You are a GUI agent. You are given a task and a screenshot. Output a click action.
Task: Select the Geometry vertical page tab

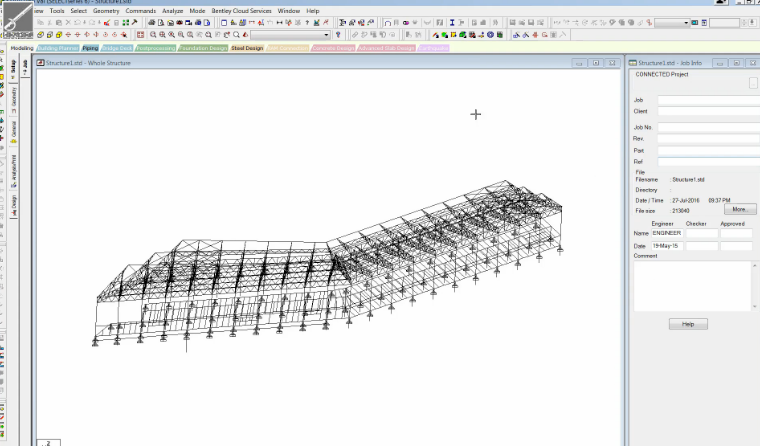tap(14, 100)
